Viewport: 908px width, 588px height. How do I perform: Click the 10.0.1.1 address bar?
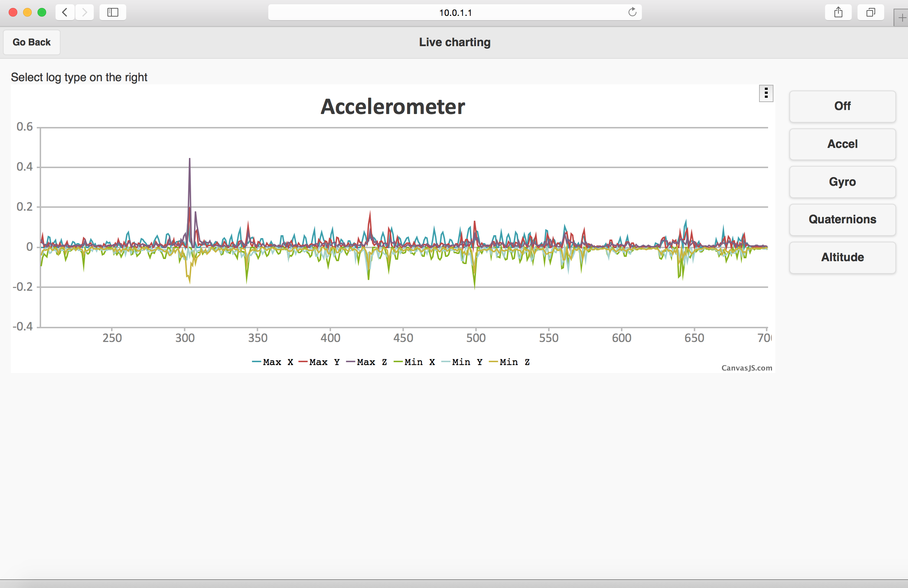tap(454, 13)
